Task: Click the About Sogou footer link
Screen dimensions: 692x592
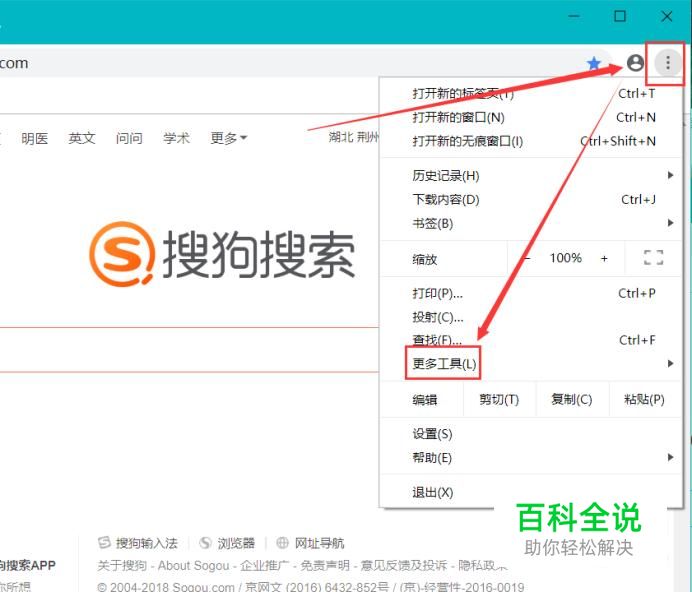Action: click(x=193, y=566)
